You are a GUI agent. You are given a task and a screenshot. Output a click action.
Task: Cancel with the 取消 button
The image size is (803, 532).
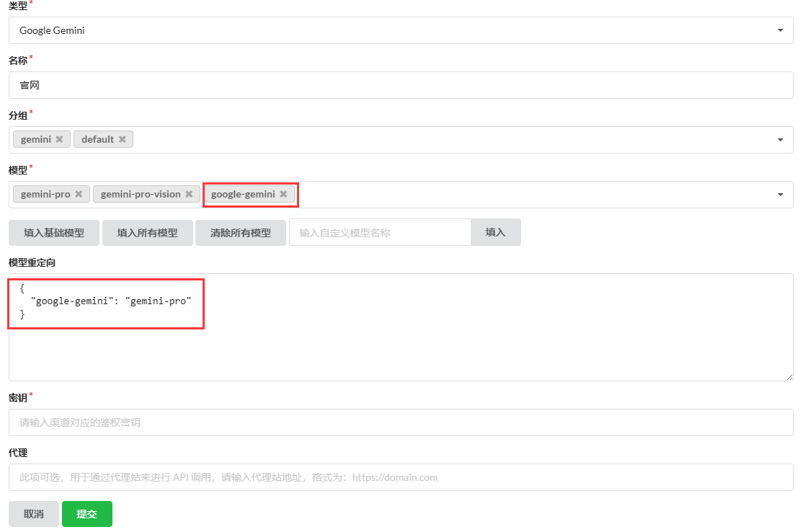(x=34, y=514)
